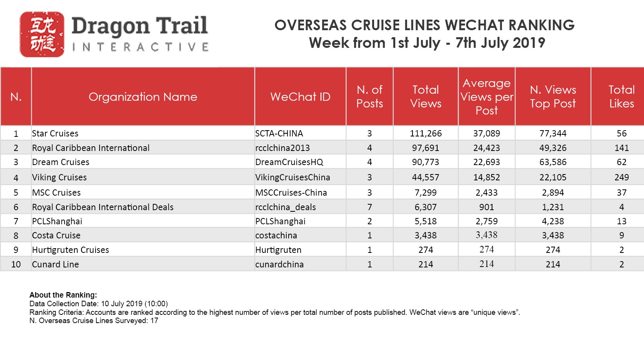Select MSC Cruises total views 7,299
644x347 pixels.
point(426,193)
